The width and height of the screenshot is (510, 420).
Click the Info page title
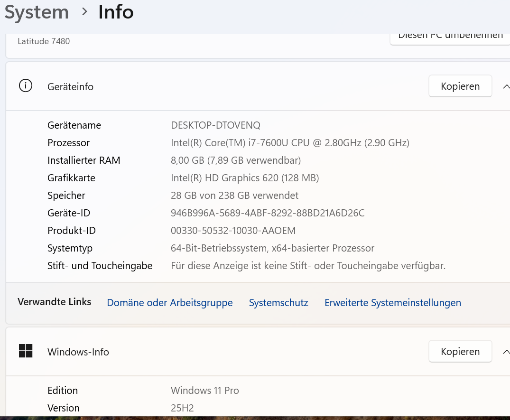[x=116, y=12]
